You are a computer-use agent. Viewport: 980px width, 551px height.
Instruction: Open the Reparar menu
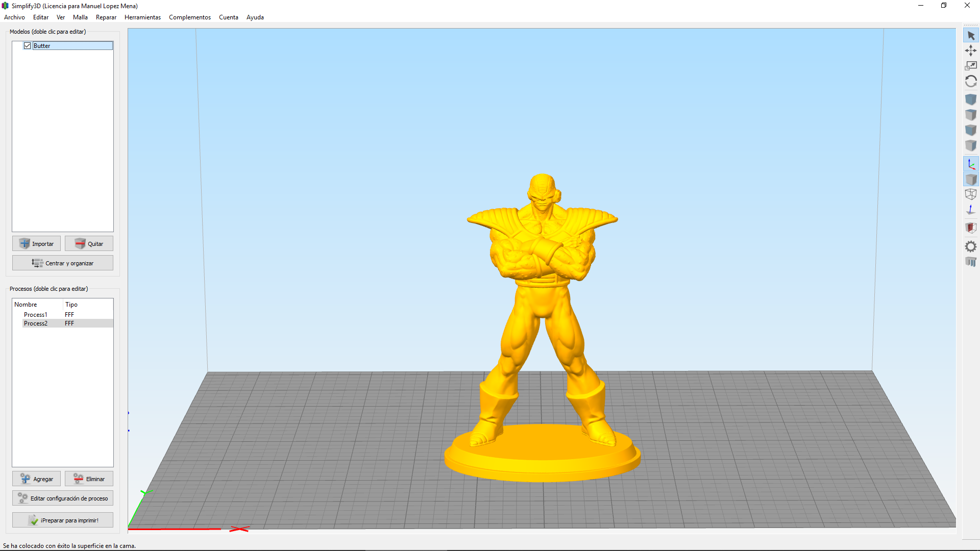coord(106,17)
